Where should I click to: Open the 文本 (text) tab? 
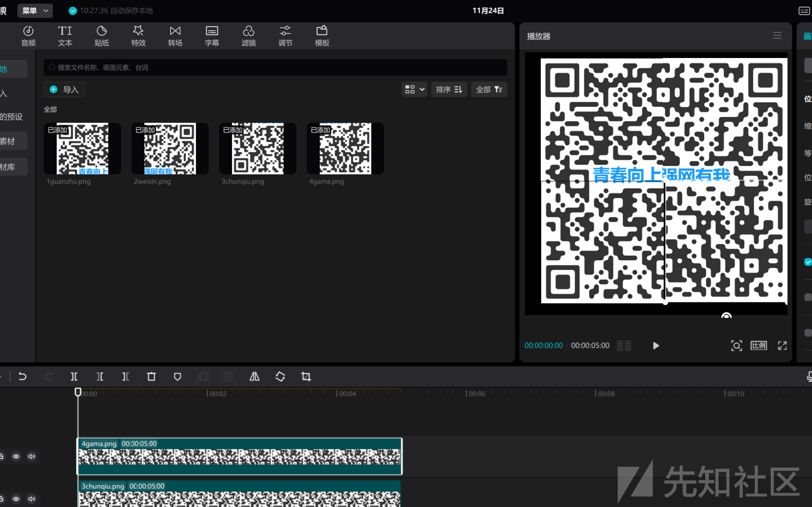coord(65,36)
